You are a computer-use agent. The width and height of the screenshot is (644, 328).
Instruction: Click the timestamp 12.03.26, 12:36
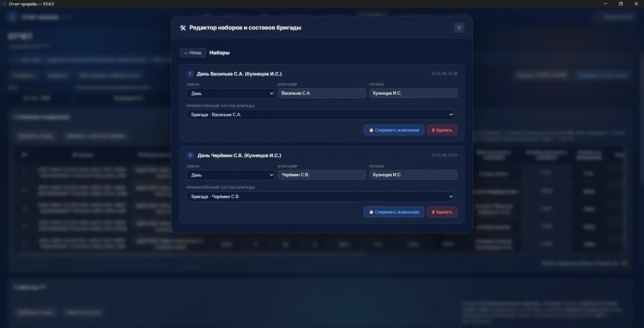pos(444,74)
